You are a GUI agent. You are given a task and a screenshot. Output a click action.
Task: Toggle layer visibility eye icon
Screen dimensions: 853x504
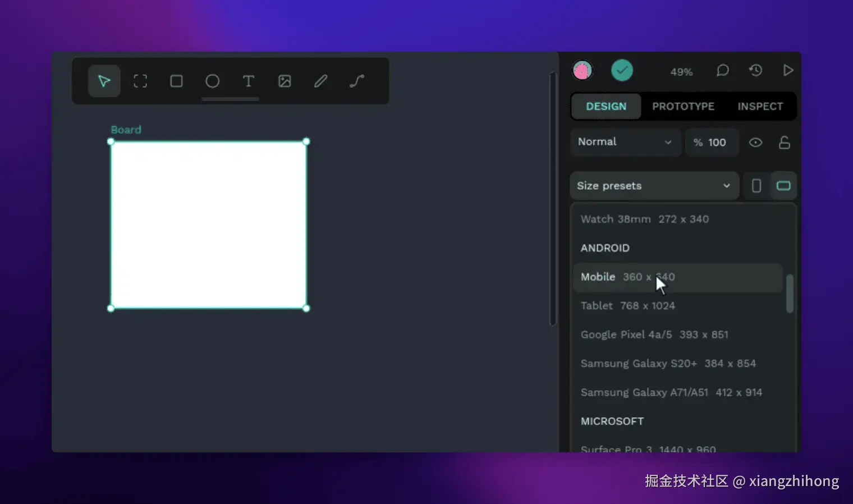click(756, 143)
